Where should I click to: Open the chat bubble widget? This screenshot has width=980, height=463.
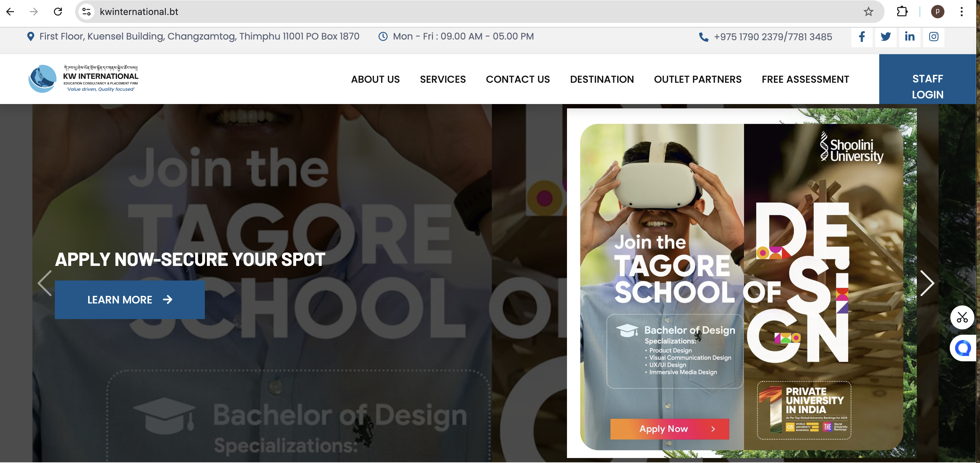pos(963,348)
